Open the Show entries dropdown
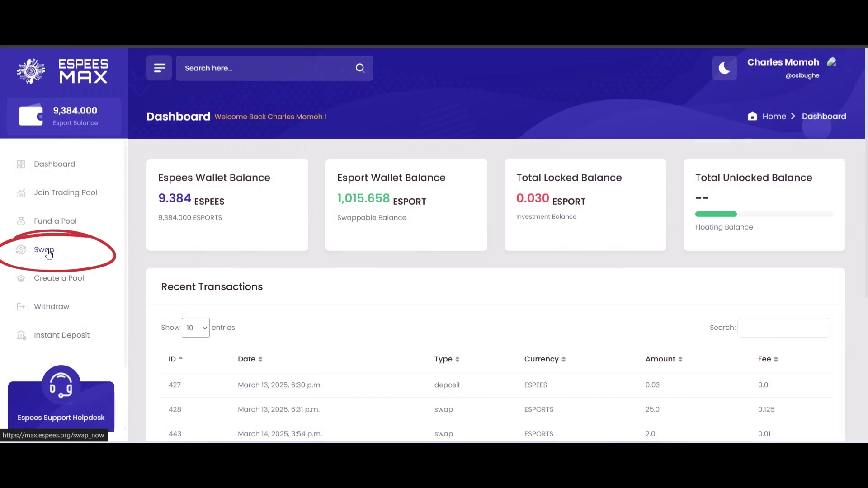The height and width of the screenshot is (488, 868). 195,328
